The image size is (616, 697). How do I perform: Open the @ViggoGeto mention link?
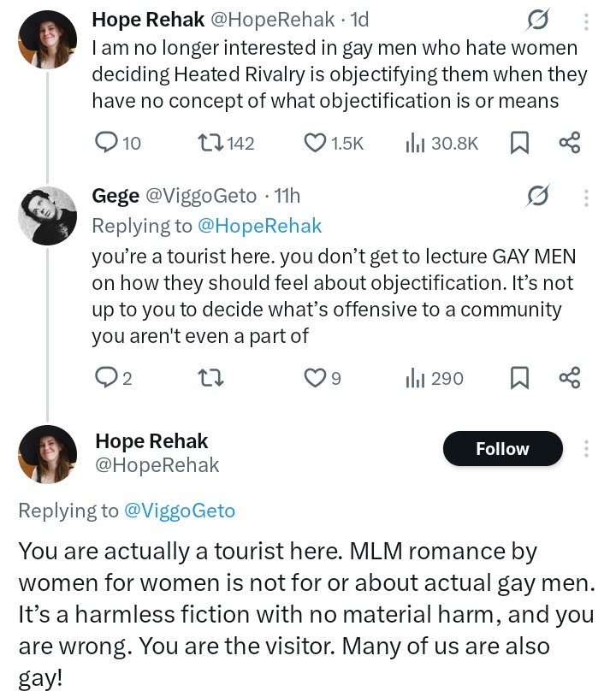coord(180,511)
